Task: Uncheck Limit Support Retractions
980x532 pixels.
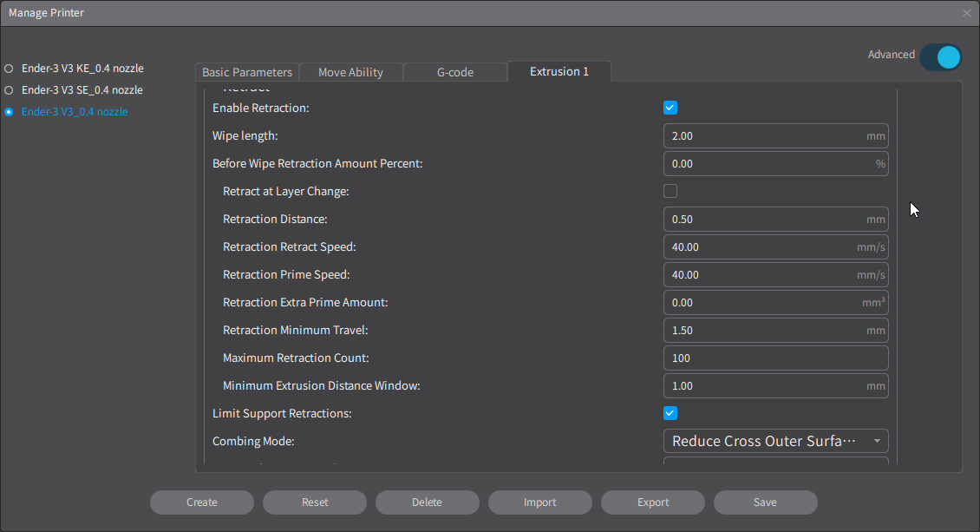Action: [670, 413]
